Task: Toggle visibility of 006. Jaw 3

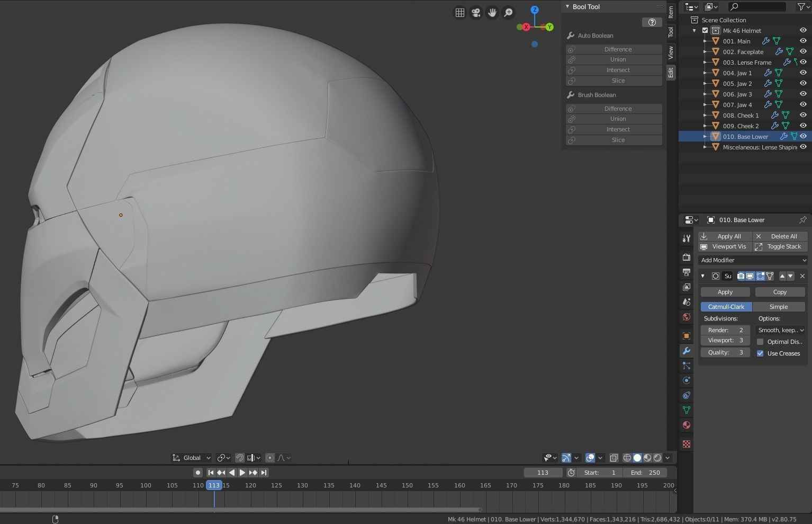Action: click(803, 94)
